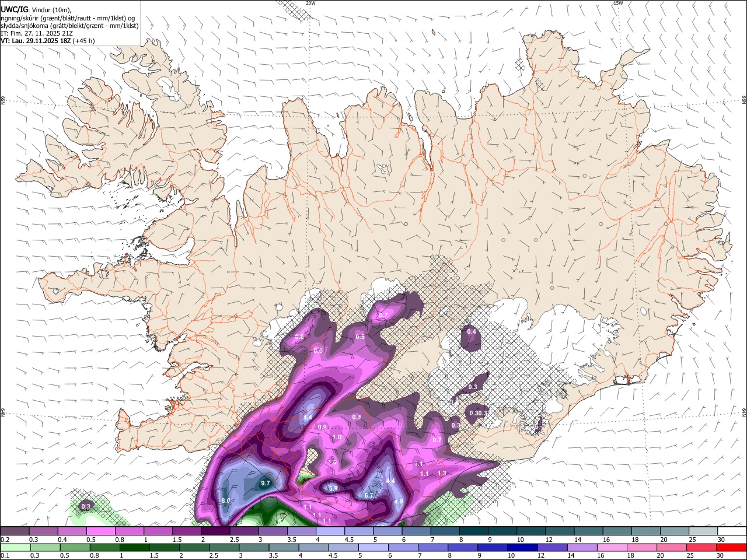Click the 'rigning/skúrir' legend line
747x560 pixels.
pyautogui.click(x=67, y=18)
